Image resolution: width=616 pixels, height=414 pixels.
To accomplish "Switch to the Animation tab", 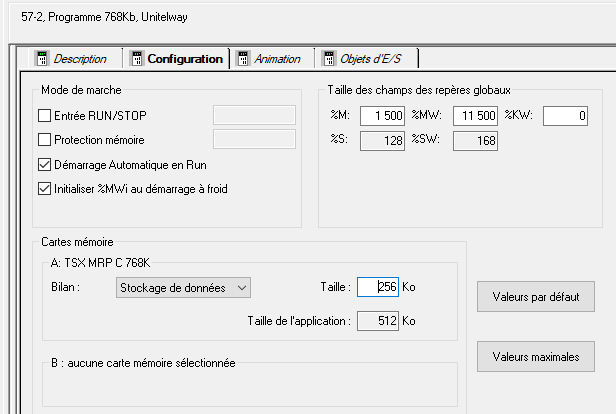I will click(277, 59).
